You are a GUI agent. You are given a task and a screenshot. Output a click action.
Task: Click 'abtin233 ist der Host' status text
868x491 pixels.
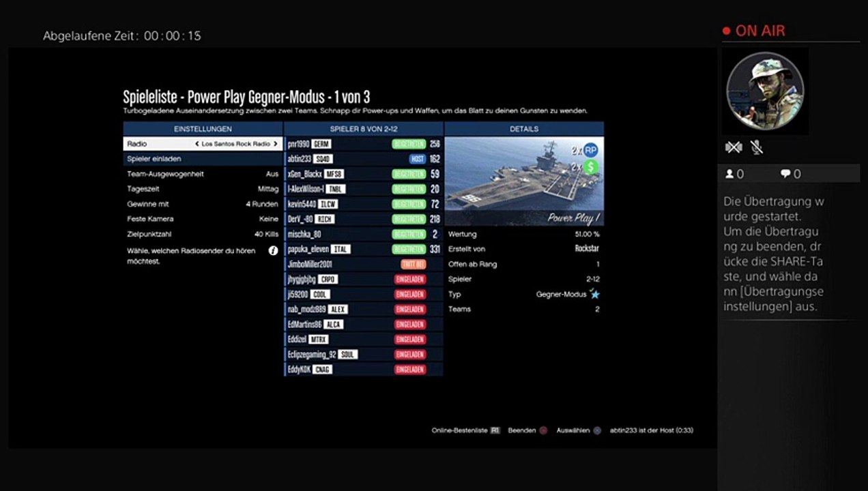tap(652, 430)
